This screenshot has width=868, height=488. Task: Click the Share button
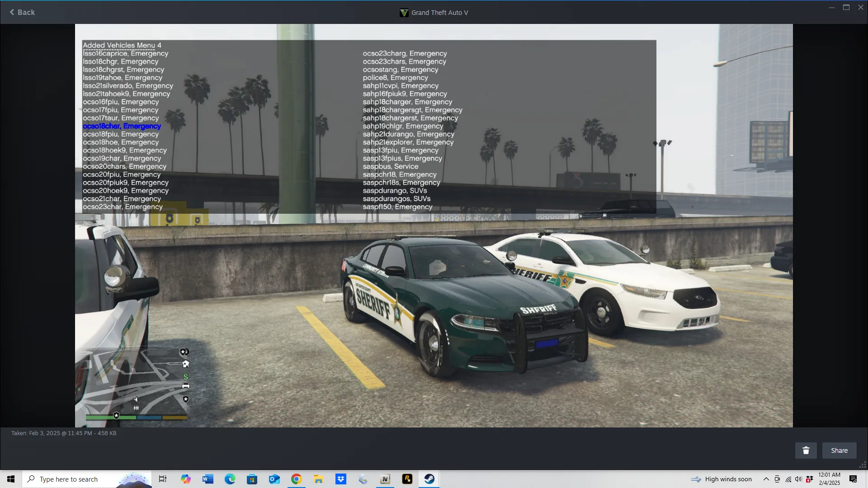click(x=839, y=450)
